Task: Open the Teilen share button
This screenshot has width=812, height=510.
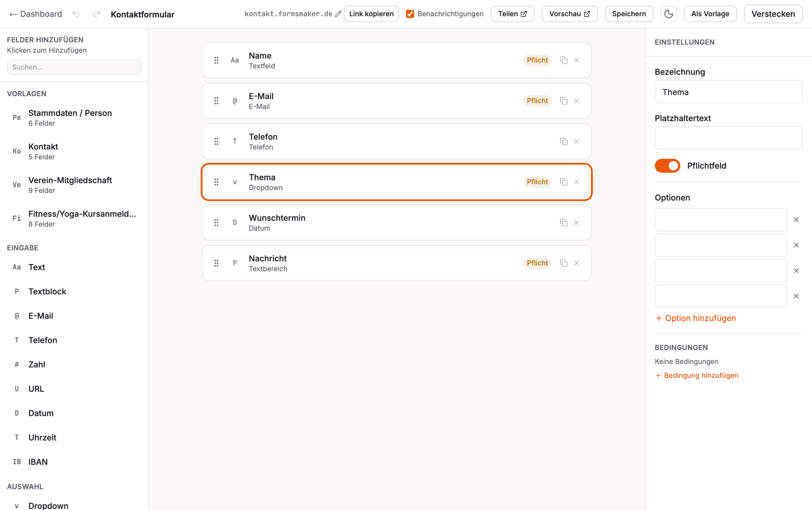Action: click(x=512, y=14)
